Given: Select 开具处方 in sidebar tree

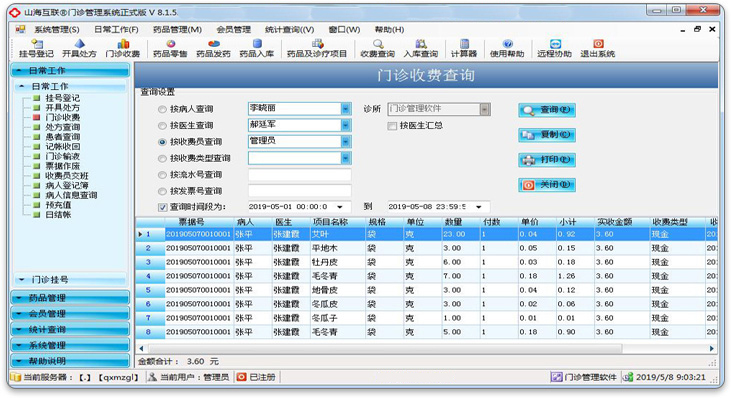Looking at the screenshot, I should pyautogui.click(x=62, y=108).
